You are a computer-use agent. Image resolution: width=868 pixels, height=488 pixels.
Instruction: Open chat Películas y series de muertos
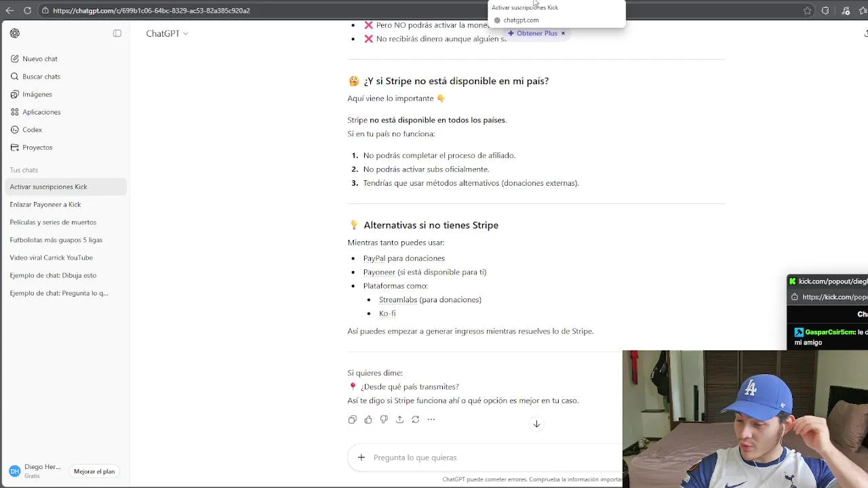(66, 222)
